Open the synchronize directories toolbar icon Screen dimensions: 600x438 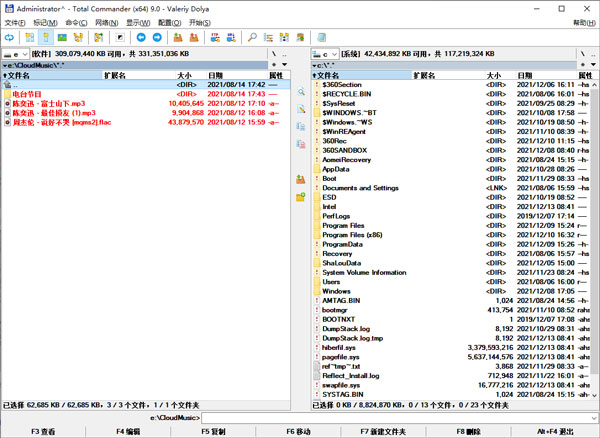click(284, 37)
